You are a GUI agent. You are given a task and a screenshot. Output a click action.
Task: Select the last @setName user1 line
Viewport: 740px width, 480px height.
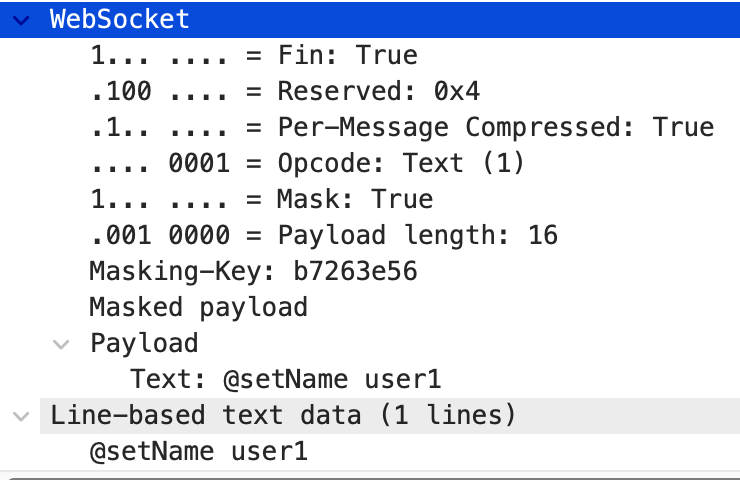[x=198, y=451]
